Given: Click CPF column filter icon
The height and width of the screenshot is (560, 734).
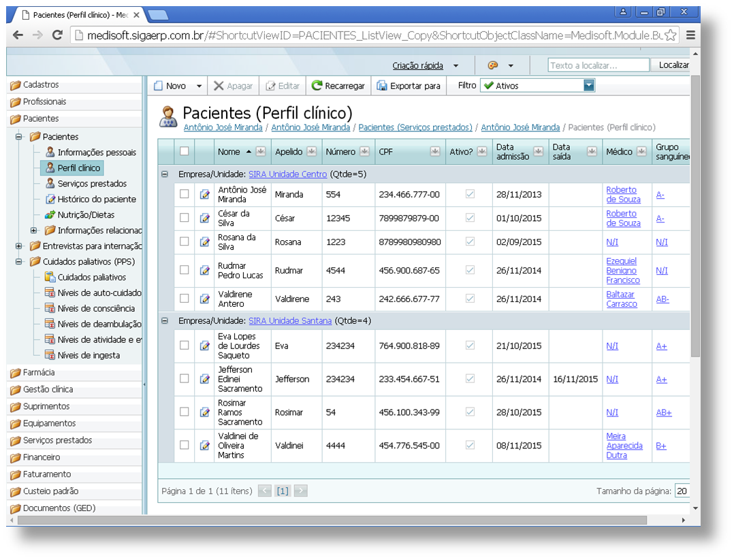Looking at the screenshot, I should (435, 151).
